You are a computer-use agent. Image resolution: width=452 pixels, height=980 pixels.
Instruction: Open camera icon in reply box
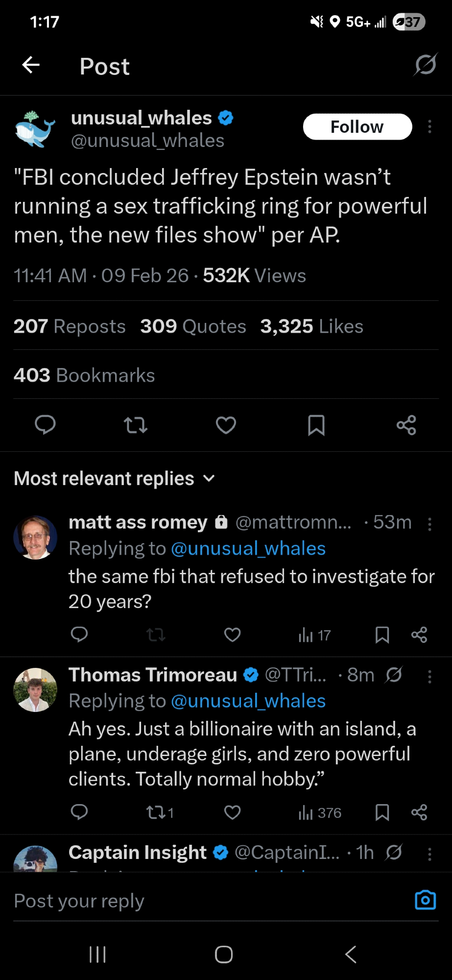(x=425, y=900)
